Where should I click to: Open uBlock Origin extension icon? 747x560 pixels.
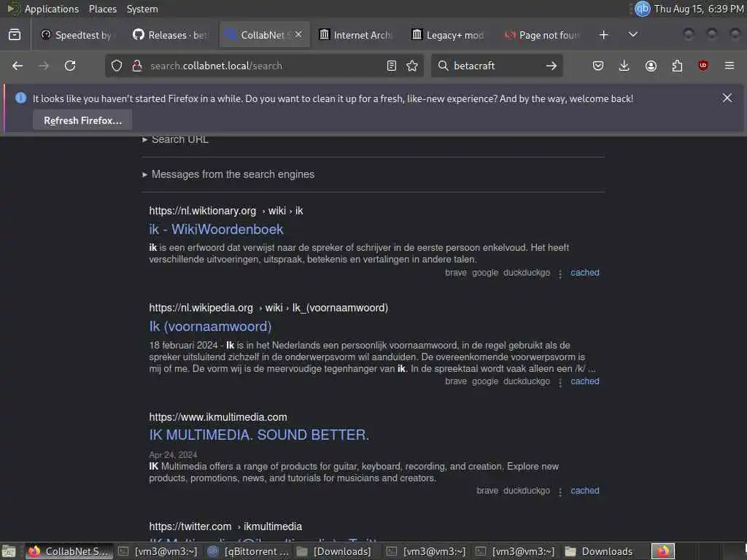click(703, 66)
